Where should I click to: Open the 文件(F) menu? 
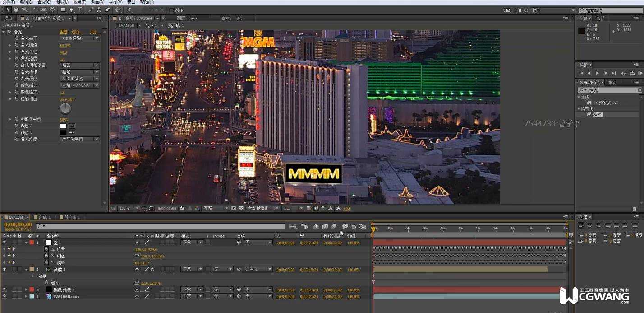pos(8,2)
